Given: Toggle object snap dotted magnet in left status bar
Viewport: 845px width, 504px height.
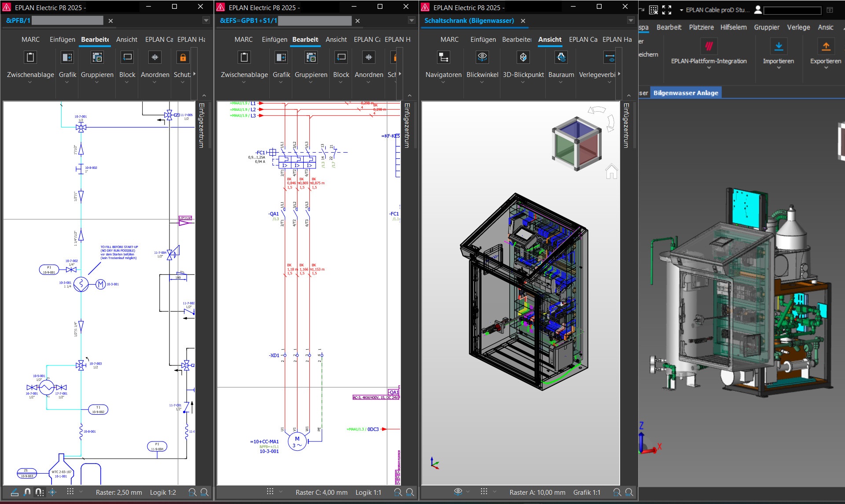Looking at the screenshot, I should click(x=39, y=492).
